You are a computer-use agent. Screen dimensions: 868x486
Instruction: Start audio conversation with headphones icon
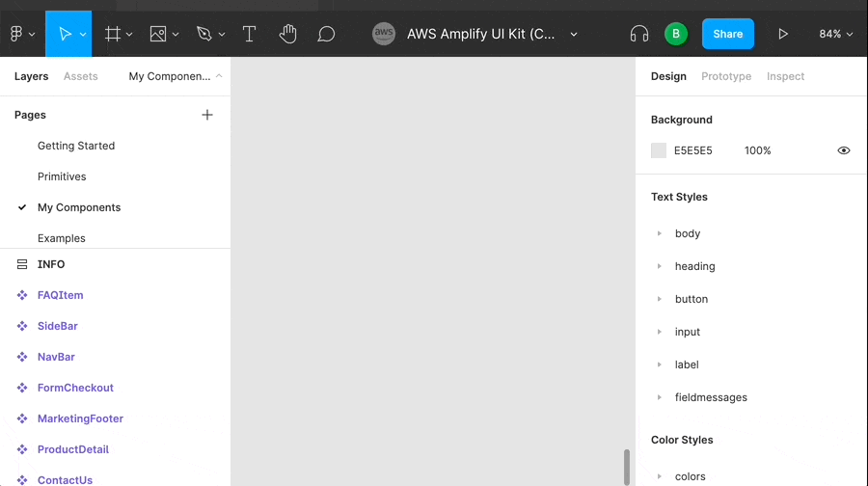638,34
